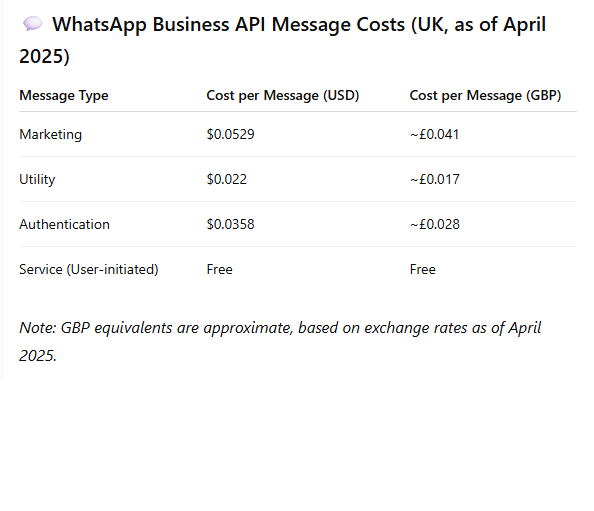594x511 pixels.
Task: Click the 2025) text in the heading
Action: click(44, 56)
